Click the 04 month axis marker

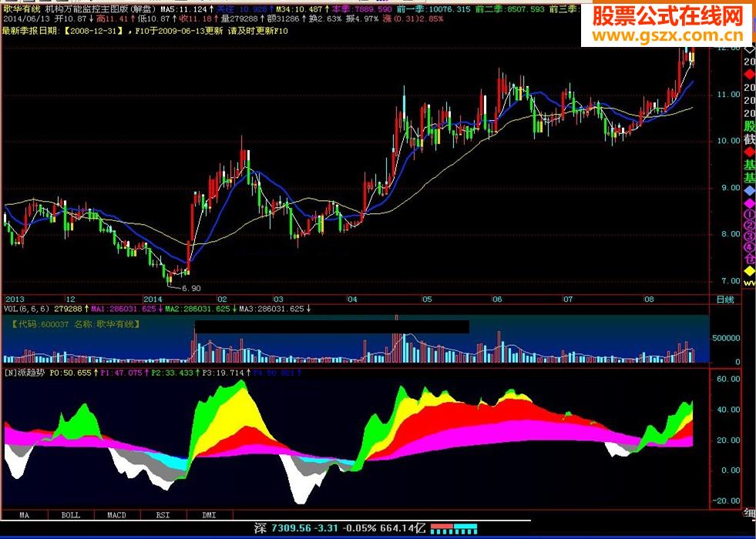coord(352,299)
